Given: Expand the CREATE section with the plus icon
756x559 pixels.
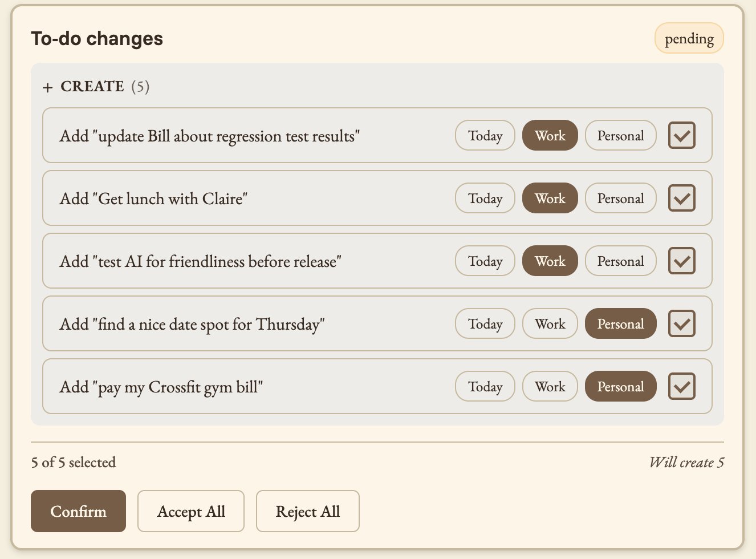Looking at the screenshot, I should [48, 87].
